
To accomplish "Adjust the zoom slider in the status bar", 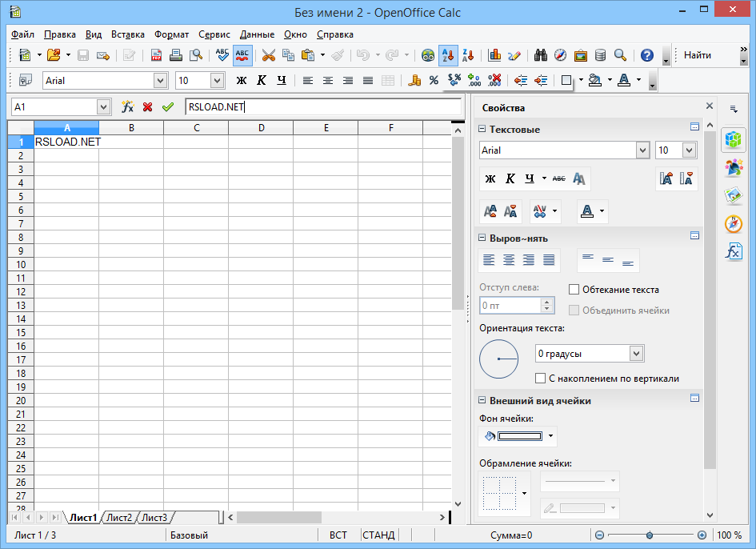I will pyautogui.click(x=650, y=535).
